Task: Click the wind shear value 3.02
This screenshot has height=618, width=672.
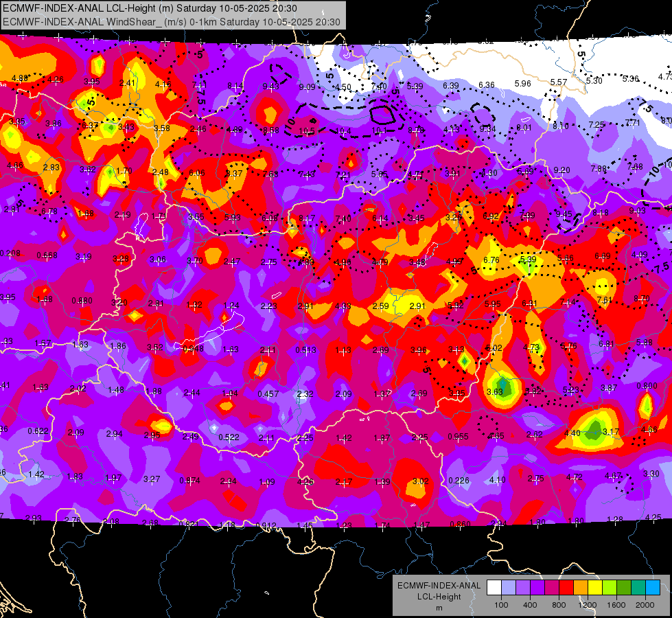Action: coord(420,481)
